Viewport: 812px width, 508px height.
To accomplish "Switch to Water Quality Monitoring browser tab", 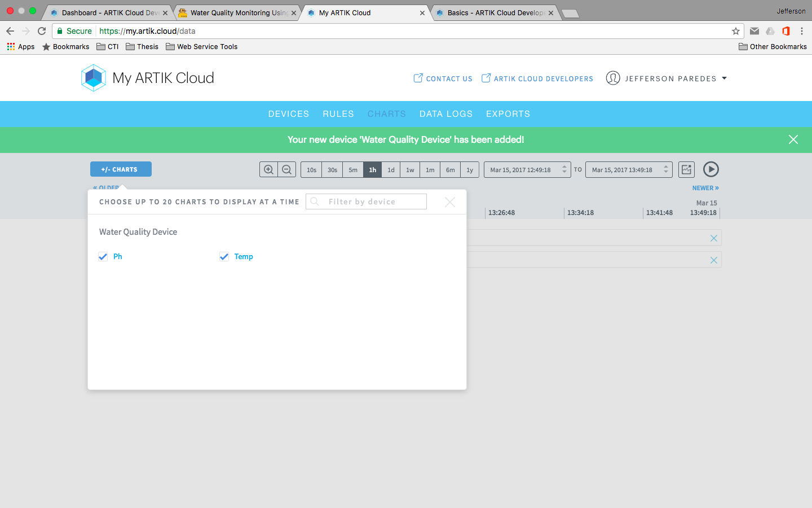I will pos(237,12).
